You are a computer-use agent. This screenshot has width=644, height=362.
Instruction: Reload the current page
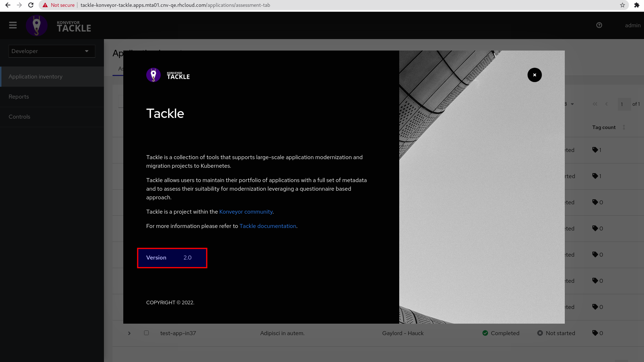pos(31,5)
